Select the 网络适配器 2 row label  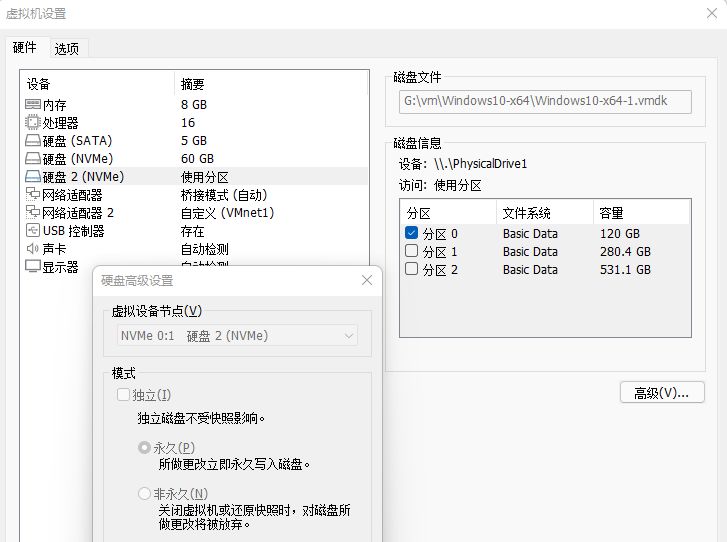pyautogui.click(x=78, y=213)
